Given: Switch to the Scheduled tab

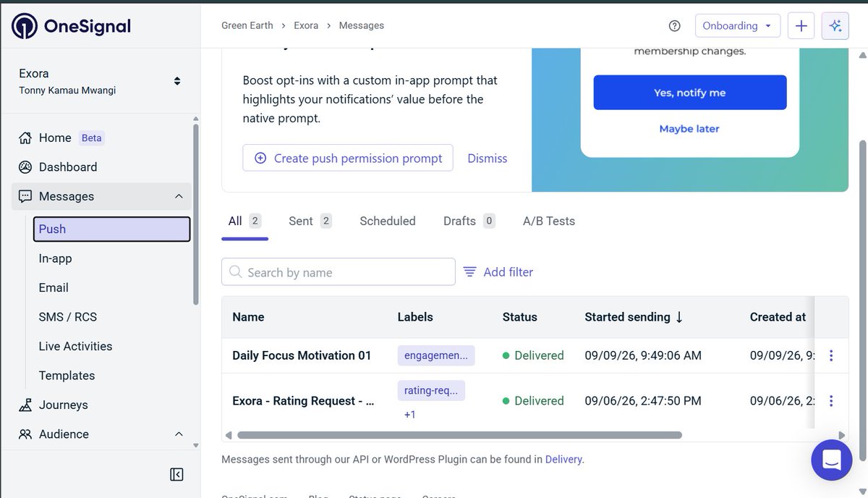Looking at the screenshot, I should click(x=388, y=221).
